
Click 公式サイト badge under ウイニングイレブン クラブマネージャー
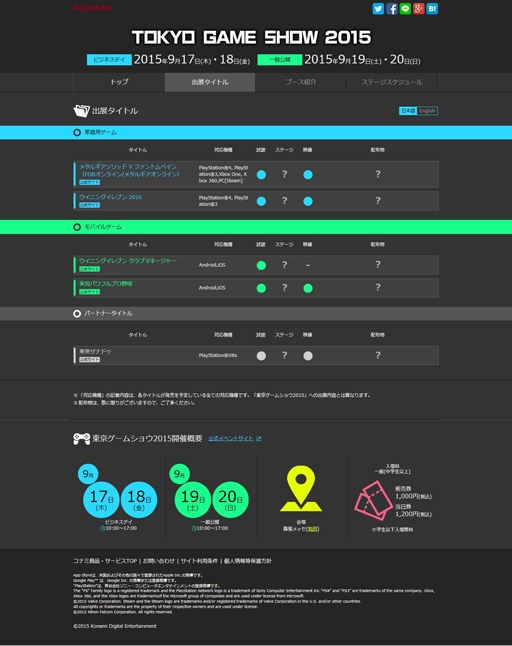coord(89,269)
